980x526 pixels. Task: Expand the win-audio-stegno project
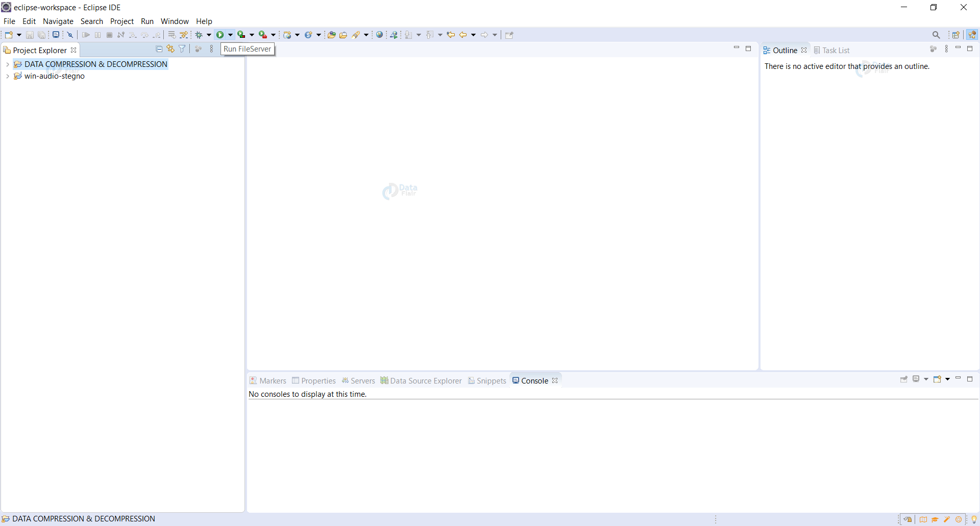tap(8, 76)
